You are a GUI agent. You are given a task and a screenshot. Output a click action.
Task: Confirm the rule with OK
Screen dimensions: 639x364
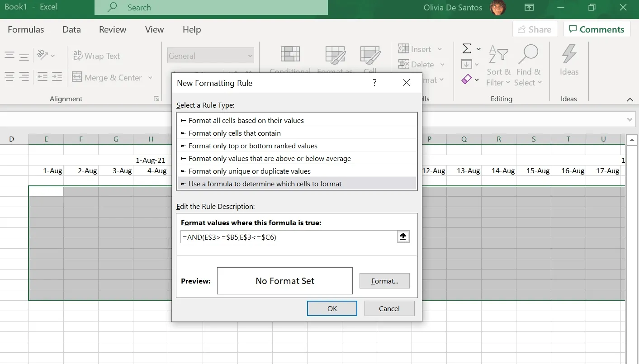point(332,308)
